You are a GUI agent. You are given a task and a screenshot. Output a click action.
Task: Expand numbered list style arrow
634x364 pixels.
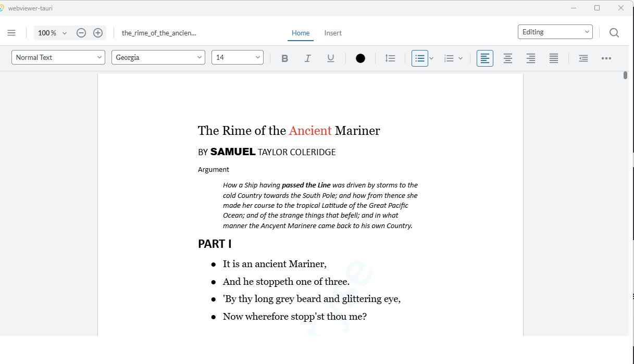pyautogui.click(x=461, y=58)
